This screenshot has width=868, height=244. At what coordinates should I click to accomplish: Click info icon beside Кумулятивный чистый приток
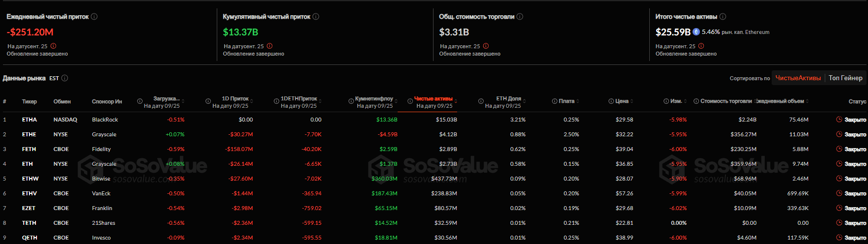316,16
